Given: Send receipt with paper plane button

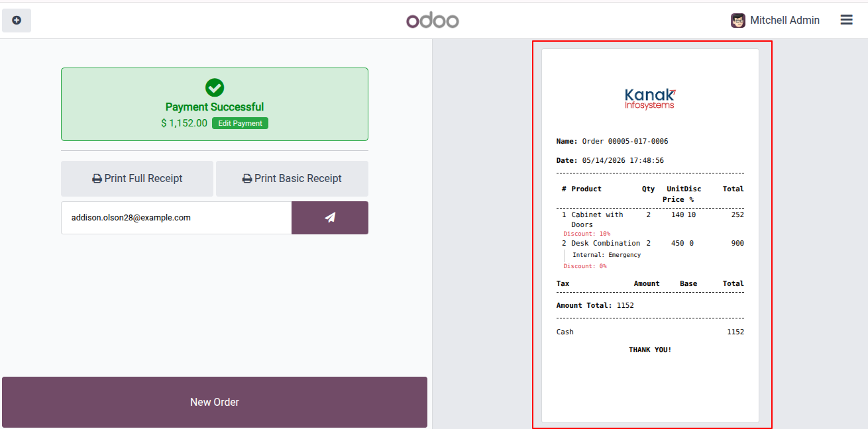Looking at the screenshot, I should 330,218.
